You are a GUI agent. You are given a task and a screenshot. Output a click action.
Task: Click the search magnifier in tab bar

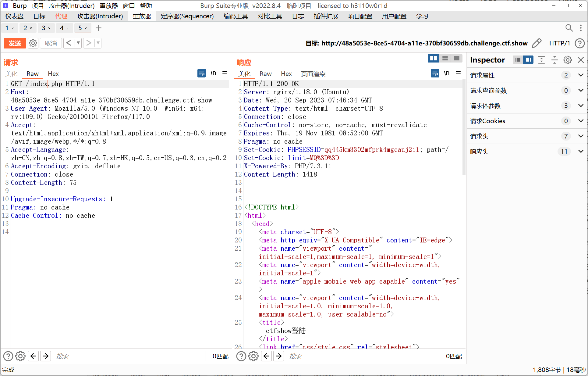569,28
